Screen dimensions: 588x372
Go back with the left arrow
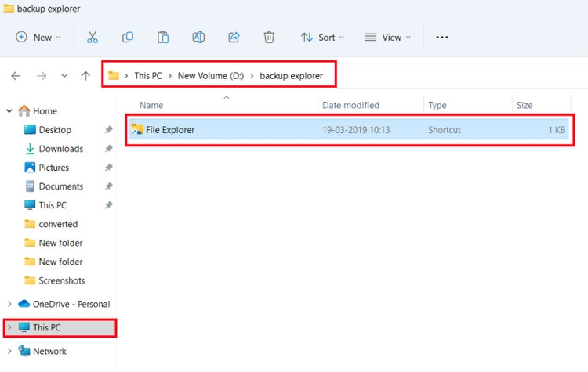pyautogui.click(x=16, y=76)
